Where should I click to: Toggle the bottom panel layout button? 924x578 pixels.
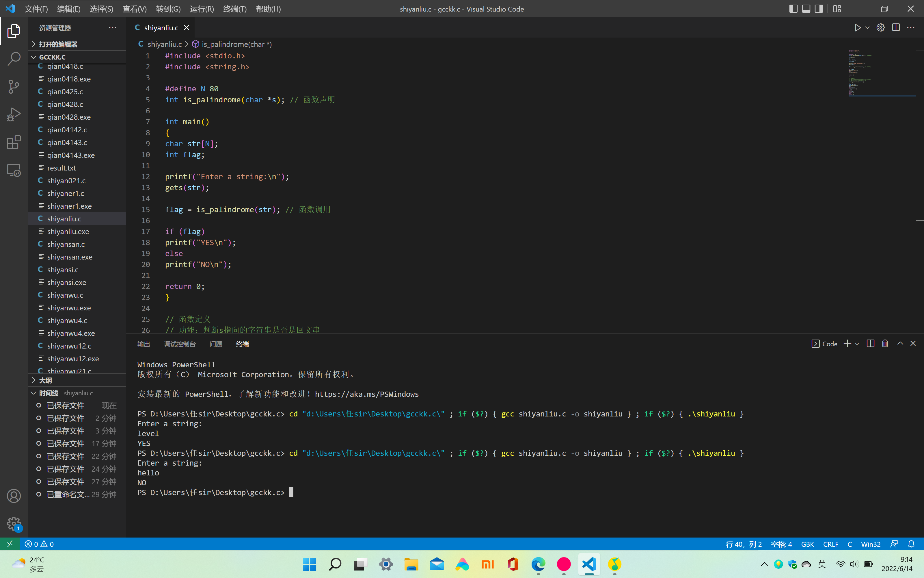click(x=806, y=9)
